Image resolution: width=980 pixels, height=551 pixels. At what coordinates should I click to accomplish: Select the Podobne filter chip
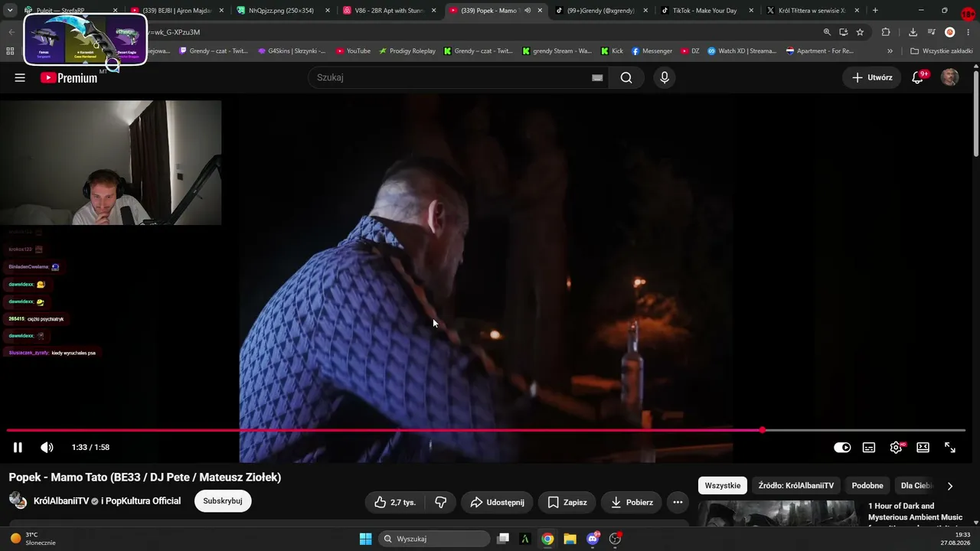coord(867,486)
